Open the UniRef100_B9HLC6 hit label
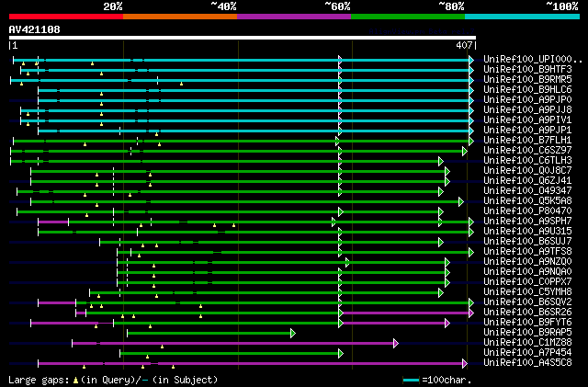Screen dimensions: 588x387 click(527, 90)
